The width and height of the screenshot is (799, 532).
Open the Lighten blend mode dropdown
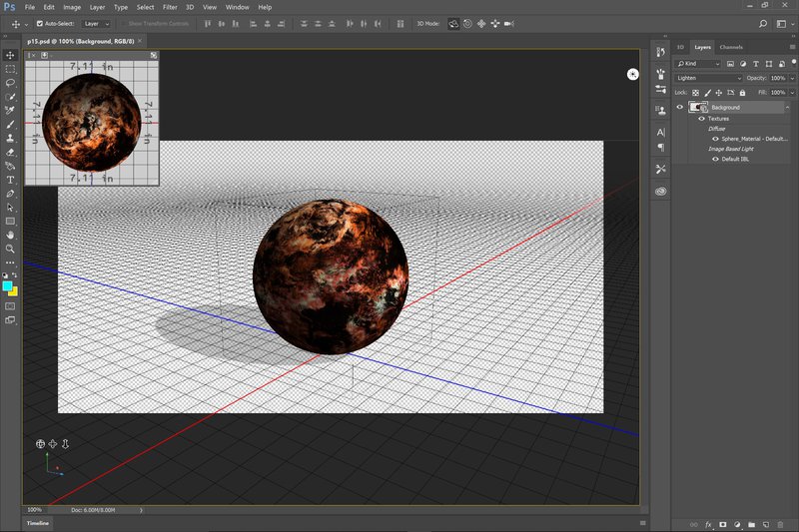pos(708,78)
